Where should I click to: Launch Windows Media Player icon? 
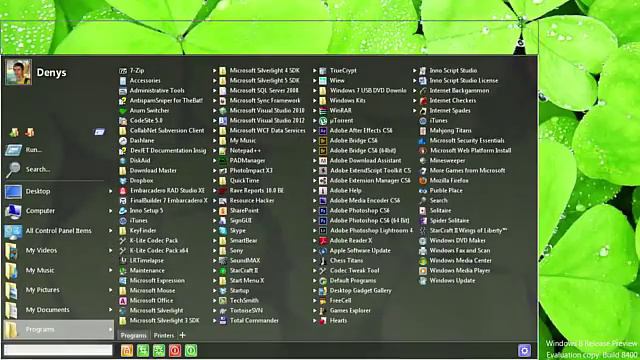coord(423,271)
